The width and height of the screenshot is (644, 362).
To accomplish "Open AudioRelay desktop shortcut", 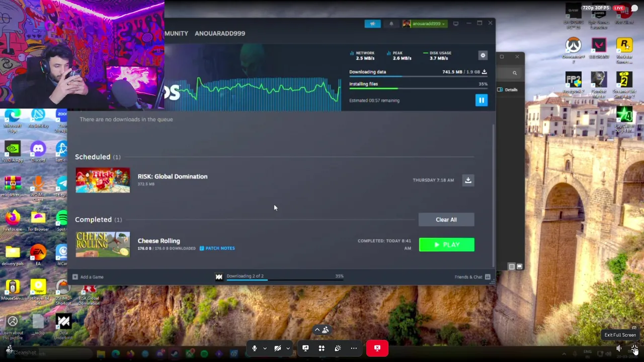I will [38, 119].
